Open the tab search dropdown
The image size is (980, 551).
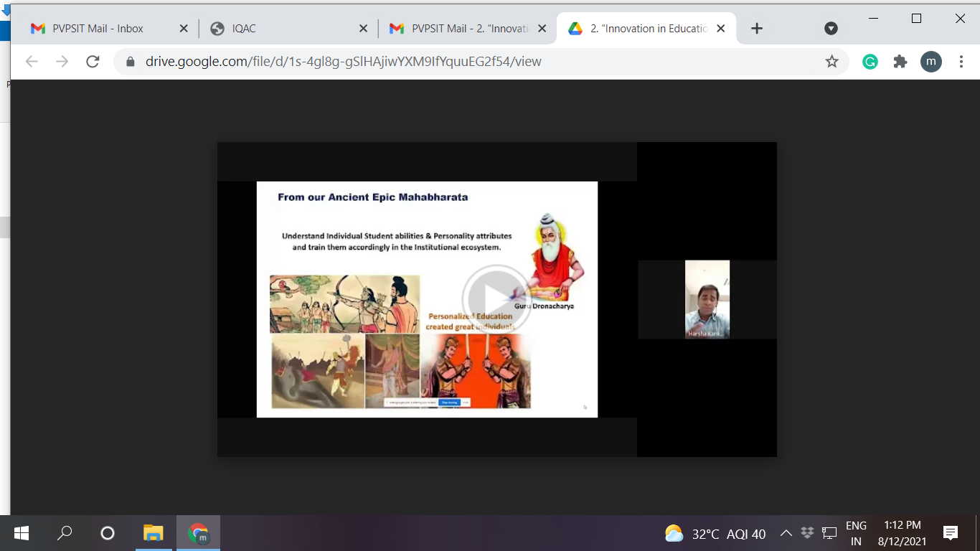coord(831,29)
